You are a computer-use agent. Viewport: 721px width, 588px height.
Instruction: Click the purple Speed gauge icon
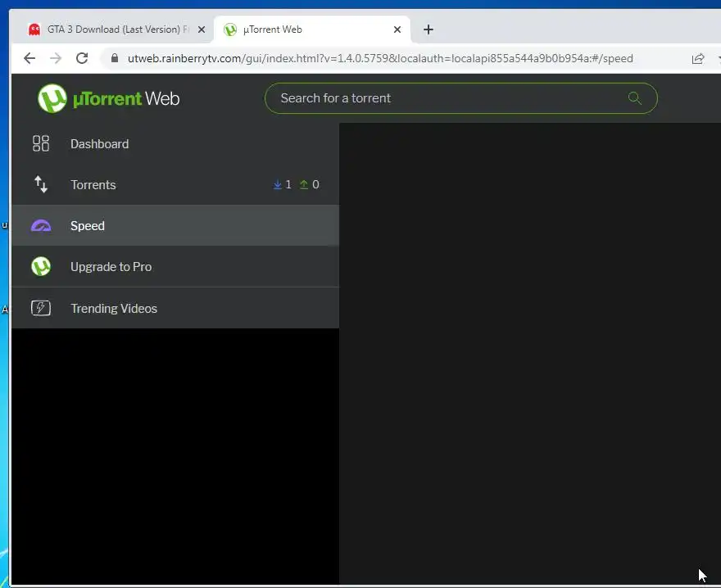click(x=41, y=226)
